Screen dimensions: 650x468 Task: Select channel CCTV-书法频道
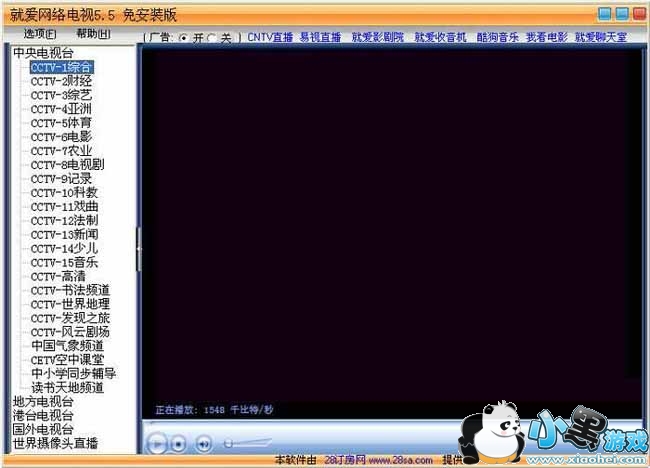click(70, 291)
